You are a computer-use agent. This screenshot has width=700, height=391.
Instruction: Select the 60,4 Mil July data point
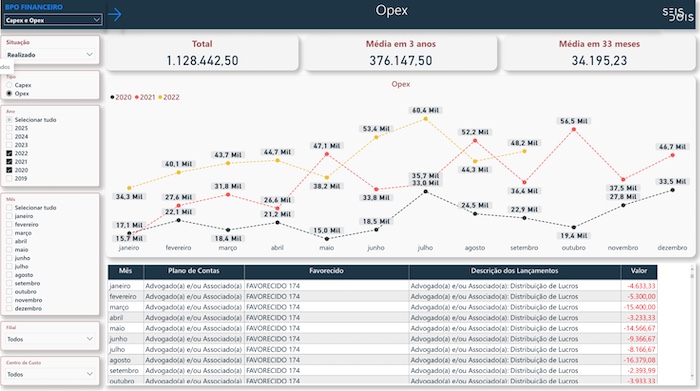425,119
